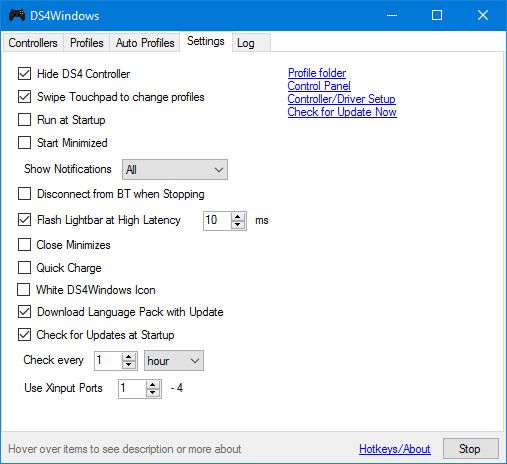Expand the hour interval dropdown
This screenshot has height=464, width=507.
click(174, 361)
